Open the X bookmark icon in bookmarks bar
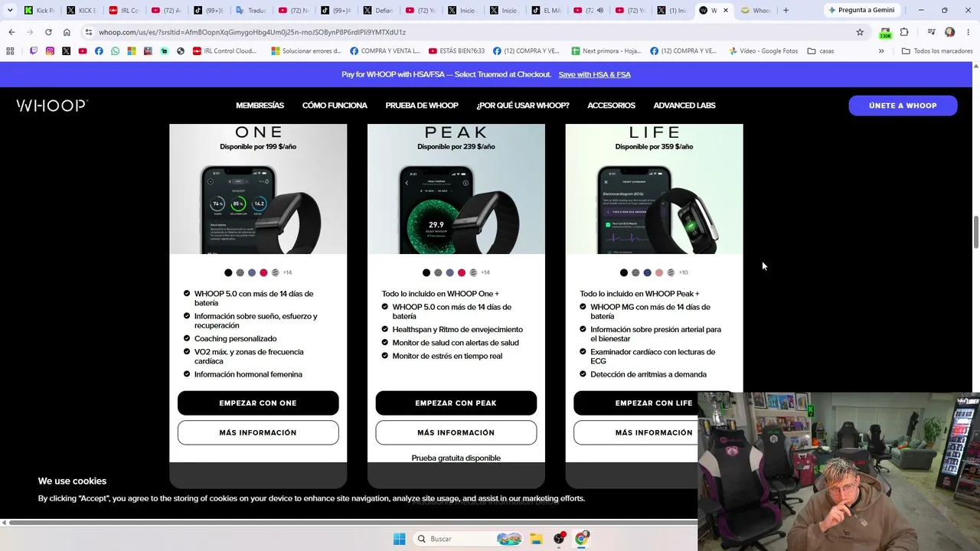The width and height of the screenshot is (980, 551). click(x=67, y=51)
